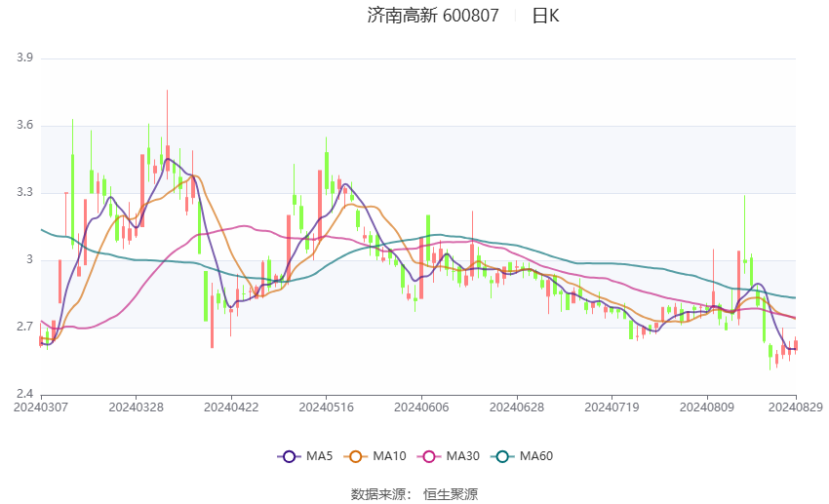Viewport: 829px width, 504px height.
Task: Click x-axis date label 20240809
Action: coord(707,407)
